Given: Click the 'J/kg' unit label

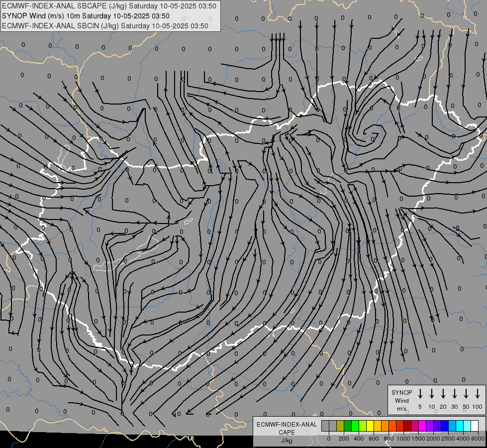Looking at the screenshot, I should 287,441.
